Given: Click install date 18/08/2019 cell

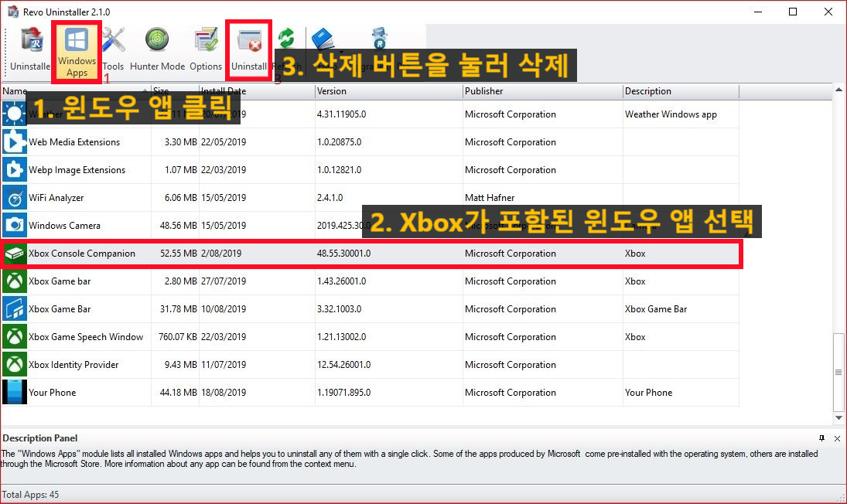Looking at the screenshot, I should [223, 392].
